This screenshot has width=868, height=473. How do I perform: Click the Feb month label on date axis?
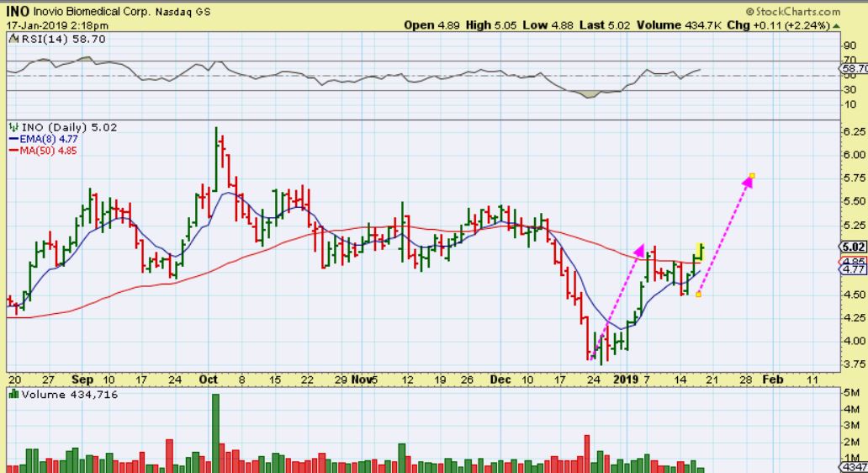click(773, 380)
